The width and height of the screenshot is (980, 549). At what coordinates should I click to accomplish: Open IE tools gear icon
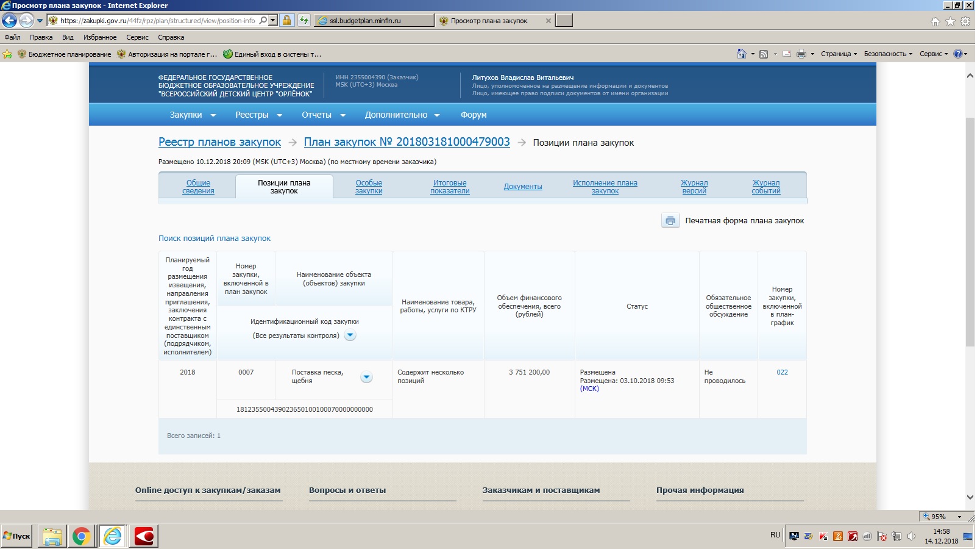[965, 21]
